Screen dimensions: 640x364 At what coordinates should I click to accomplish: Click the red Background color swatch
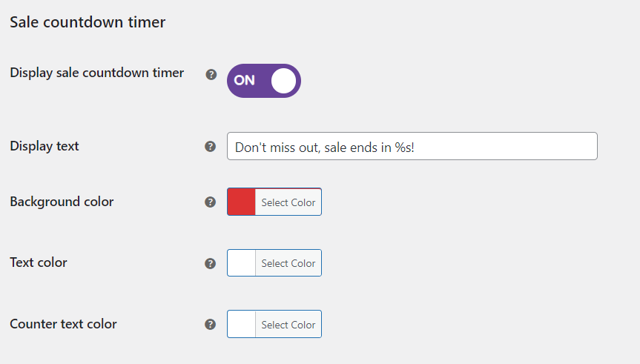242,202
